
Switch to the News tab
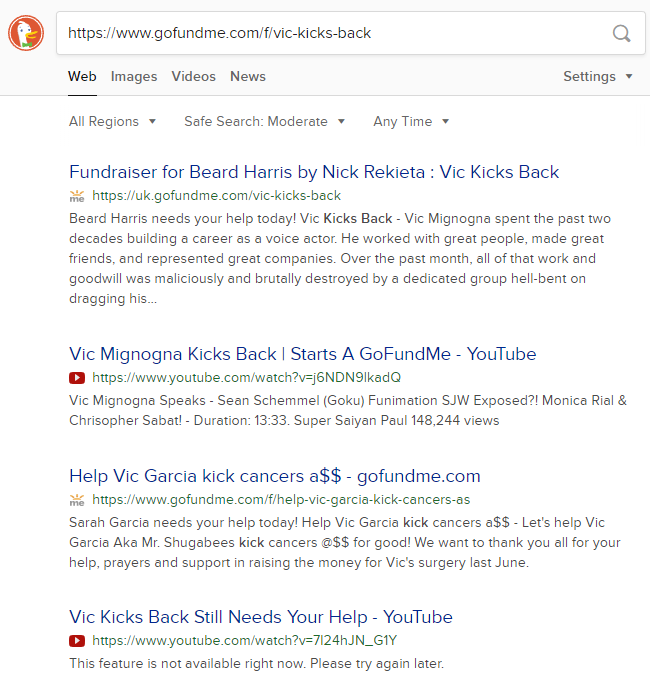click(x=248, y=77)
